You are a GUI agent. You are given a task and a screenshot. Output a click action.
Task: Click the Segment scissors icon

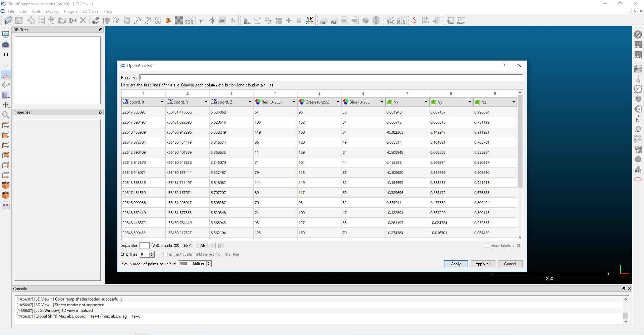click(202, 21)
